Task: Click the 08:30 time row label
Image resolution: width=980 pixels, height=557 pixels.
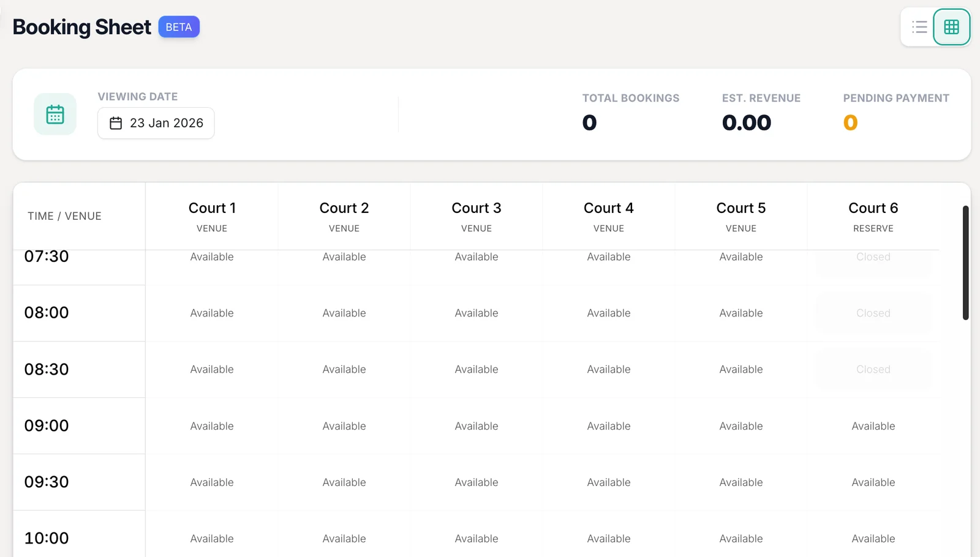Action: 47,369
